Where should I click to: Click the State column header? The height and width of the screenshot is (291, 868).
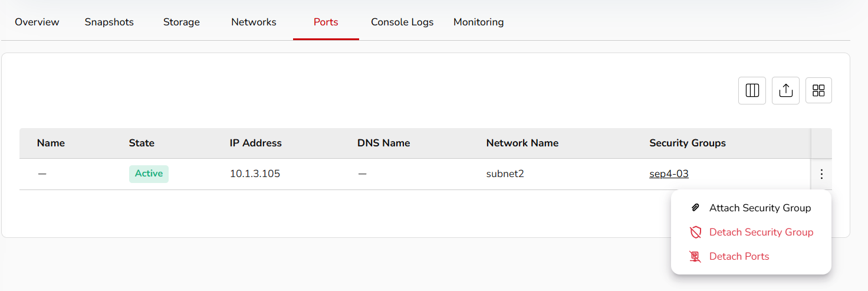142,143
